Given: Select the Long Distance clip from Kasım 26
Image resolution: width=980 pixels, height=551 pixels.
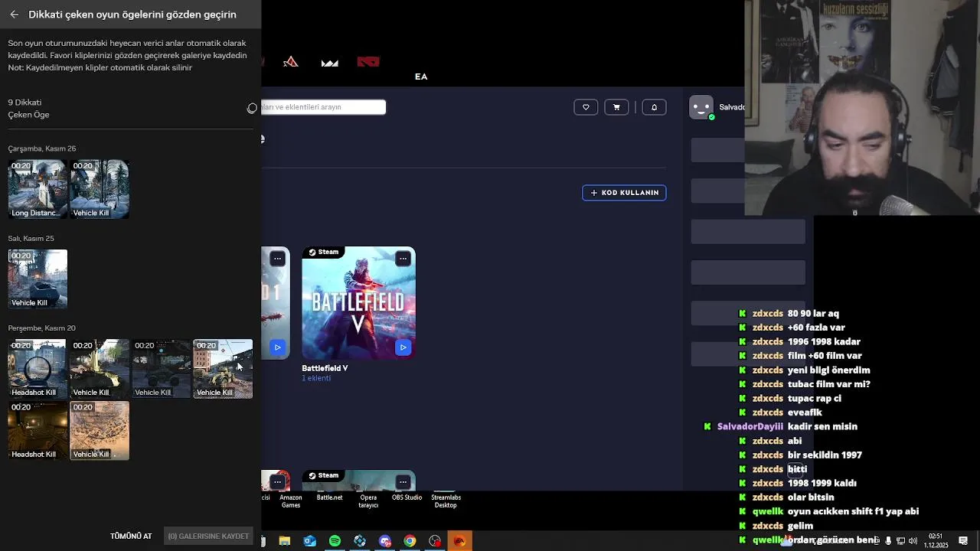Looking at the screenshot, I should (38, 189).
